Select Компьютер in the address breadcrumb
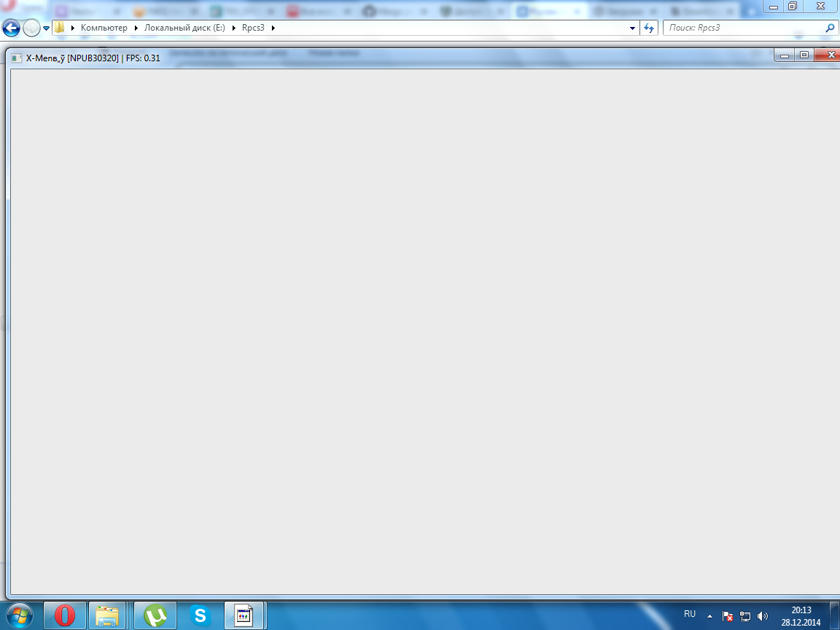This screenshot has height=630, width=840. pos(104,28)
